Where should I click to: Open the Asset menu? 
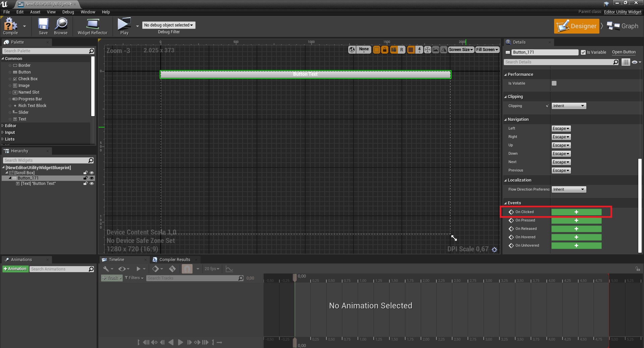pyautogui.click(x=35, y=12)
